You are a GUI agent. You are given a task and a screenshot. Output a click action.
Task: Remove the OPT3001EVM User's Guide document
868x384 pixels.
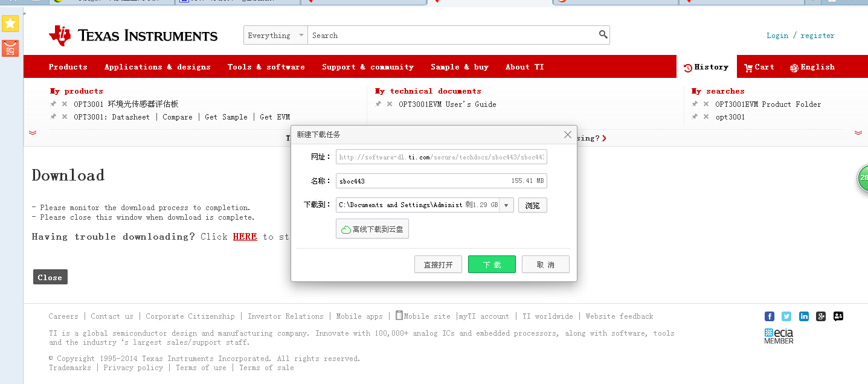390,104
